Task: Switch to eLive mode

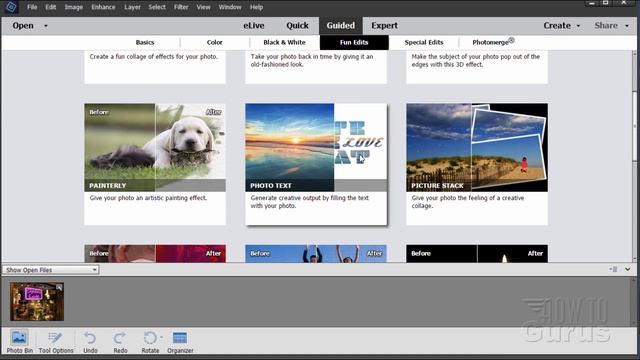Action: pos(254,25)
